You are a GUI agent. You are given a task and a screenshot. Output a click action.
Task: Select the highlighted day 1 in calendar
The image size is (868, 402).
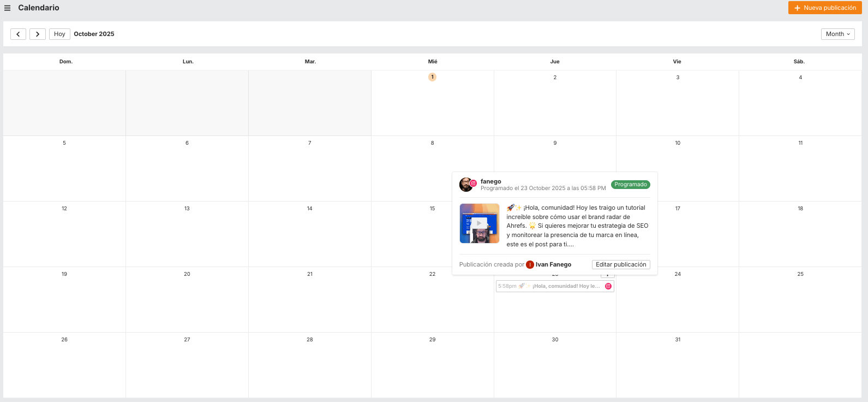pyautogui.click(x=432, y=77)
